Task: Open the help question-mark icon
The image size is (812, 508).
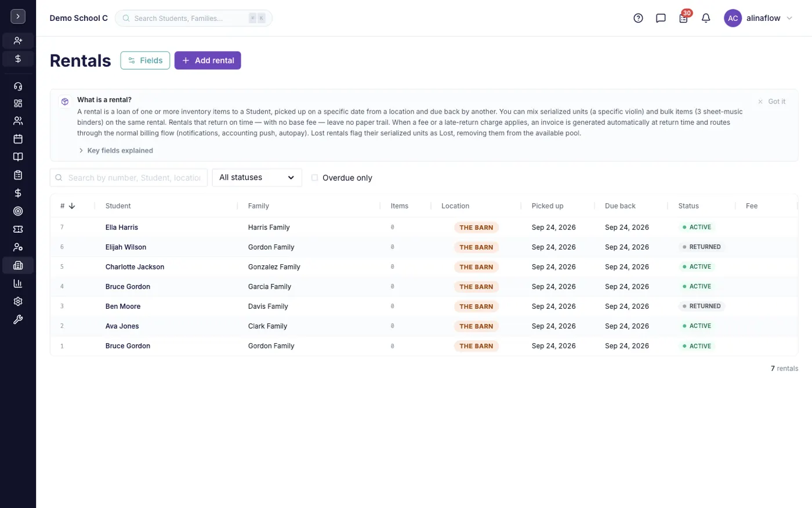Action: 638,18
